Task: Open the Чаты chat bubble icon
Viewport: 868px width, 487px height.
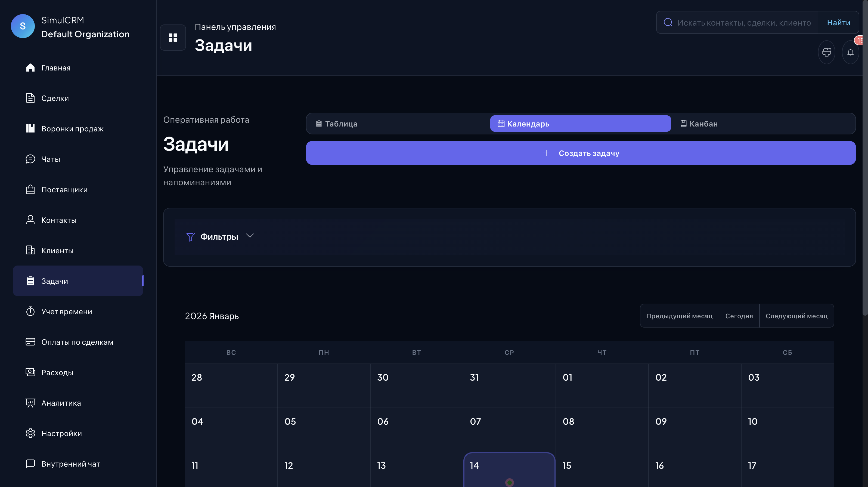Action: pyautogui.click(x=30, y=159)
